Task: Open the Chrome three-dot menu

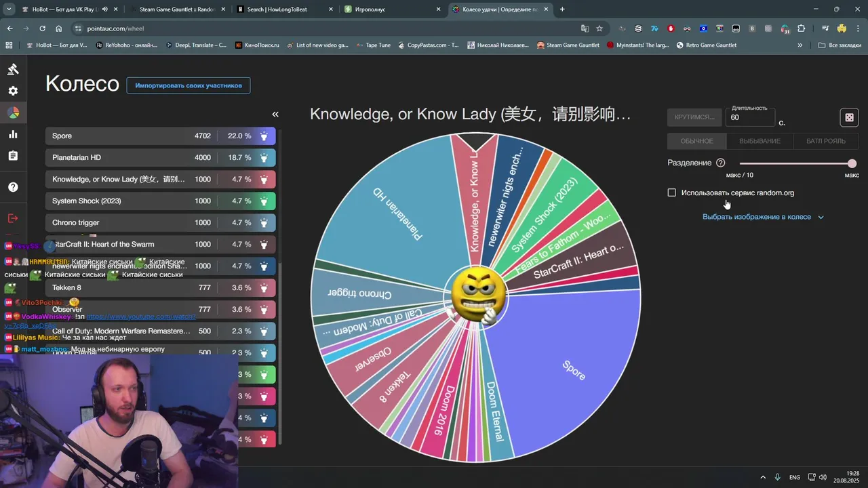Action: click(858, 28)
